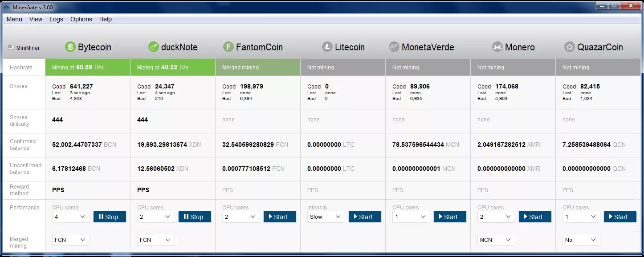Open Bytecoin merged mining FCN dropdown
644x257 pixels.
coord(71,240)
